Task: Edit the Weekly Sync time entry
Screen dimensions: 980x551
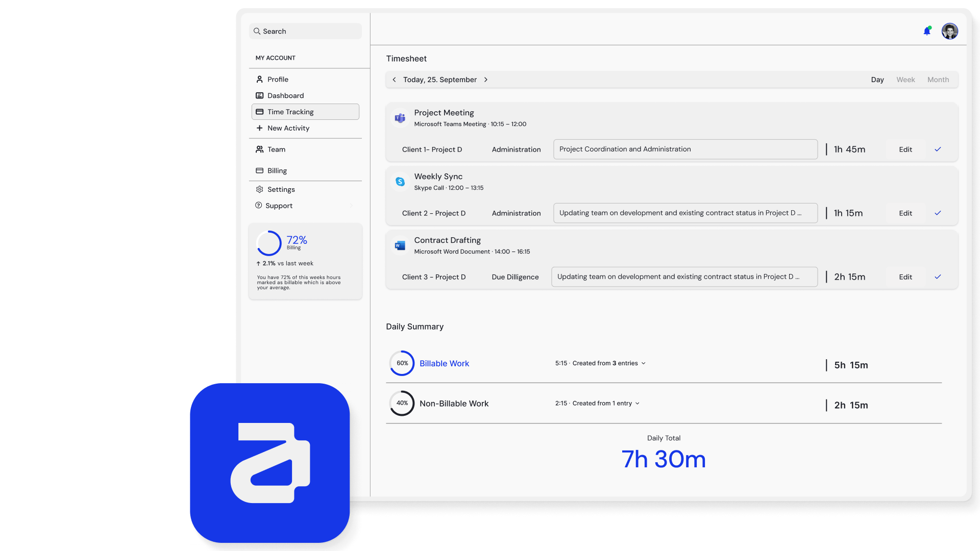Action: (905, 213)
